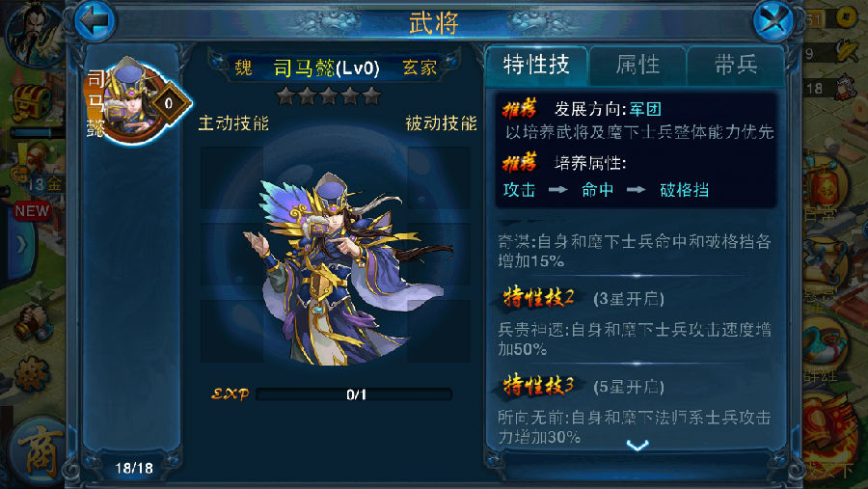Image resolution: width=868 pixels, height=489 pixels.
Task: Open the armored fist icon on left
Action: (x=33, y=322)
